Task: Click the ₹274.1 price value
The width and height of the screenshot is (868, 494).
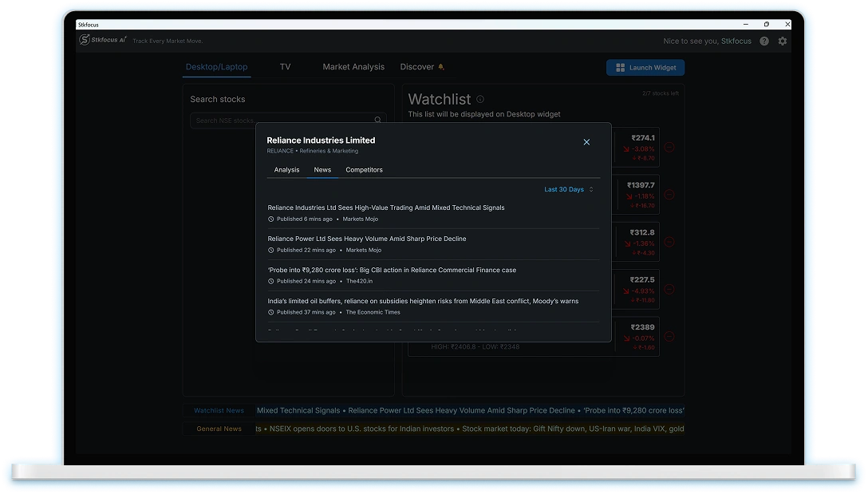Action: pyautogui.click(x=643, y=138)
